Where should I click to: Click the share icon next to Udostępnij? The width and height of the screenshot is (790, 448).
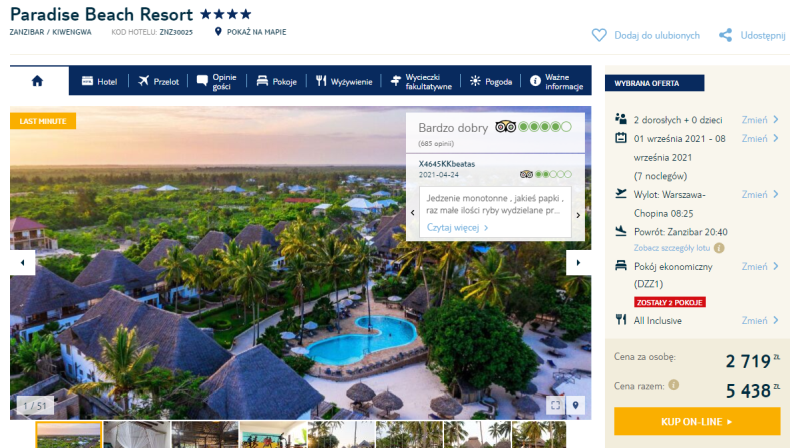pyautogui.click(x=726, y=35)
